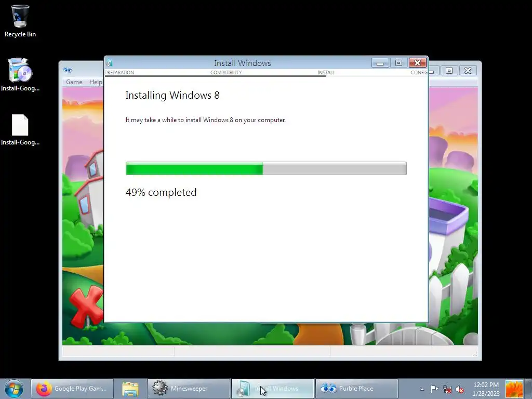
Task: Click the '49% completed' text
Action: coord(161,192)
